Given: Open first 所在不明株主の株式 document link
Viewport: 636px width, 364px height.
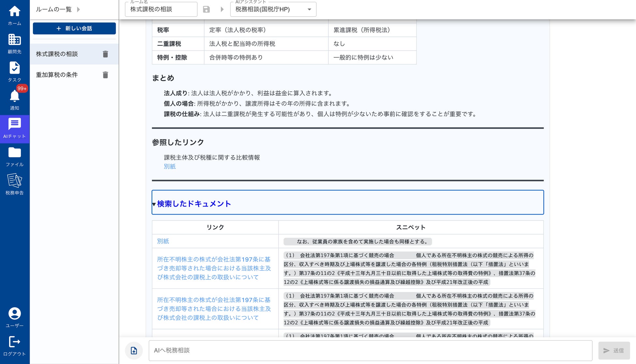Looking at the screenshot, I should point(214,268).
